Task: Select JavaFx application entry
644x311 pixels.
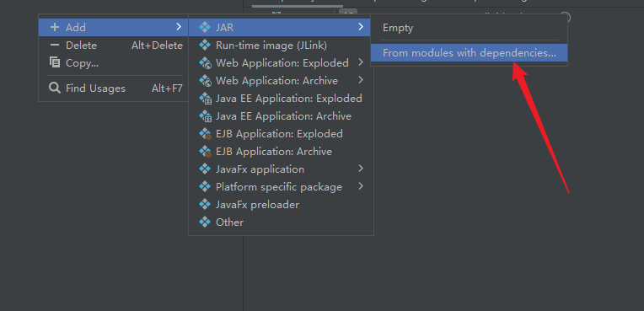Action: tap(280, 169)
